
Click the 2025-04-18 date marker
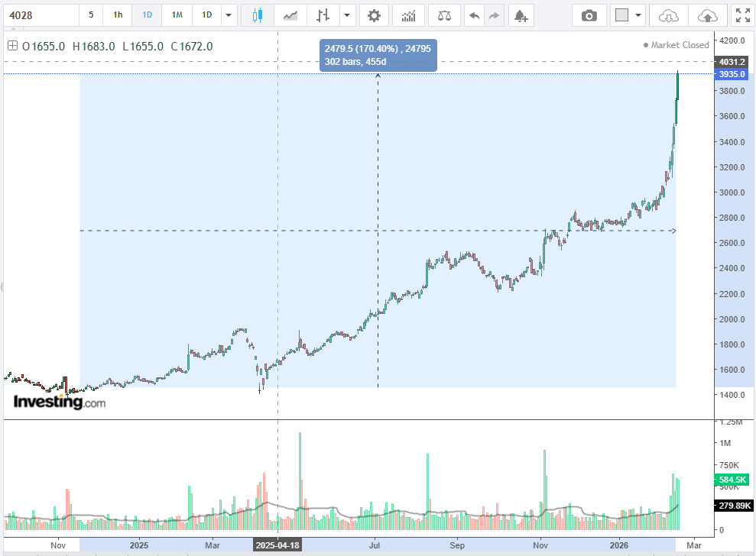click(277, 545)
